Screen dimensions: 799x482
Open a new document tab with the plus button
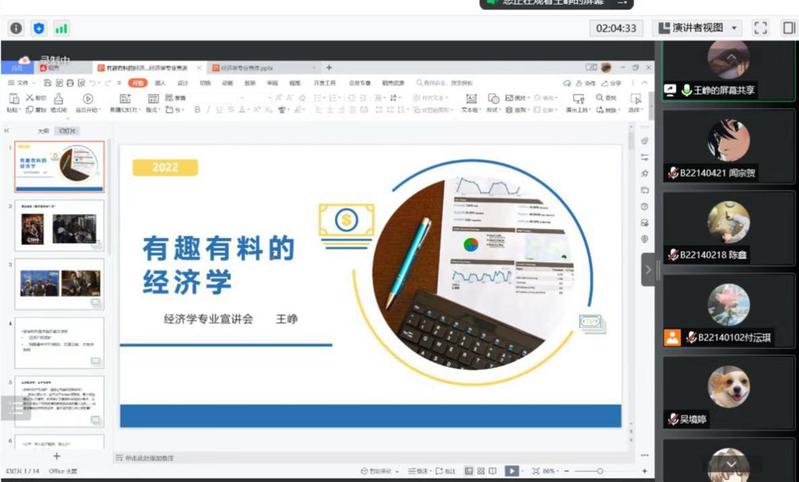pyautogui.click(x=328, y=67)
